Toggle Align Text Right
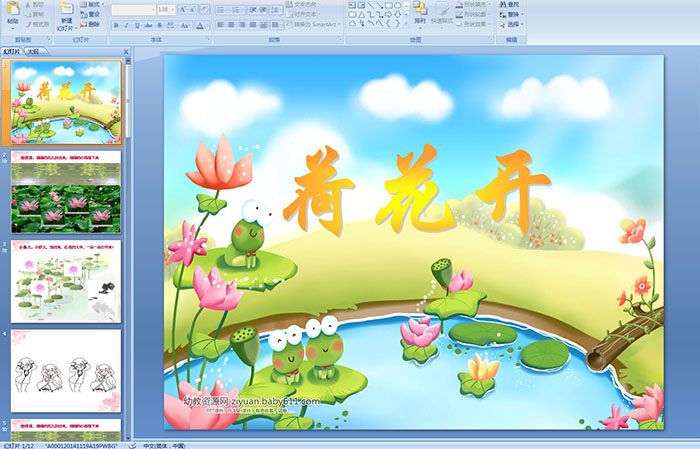Screen dimensions: 700x449 tap(242, 25)
